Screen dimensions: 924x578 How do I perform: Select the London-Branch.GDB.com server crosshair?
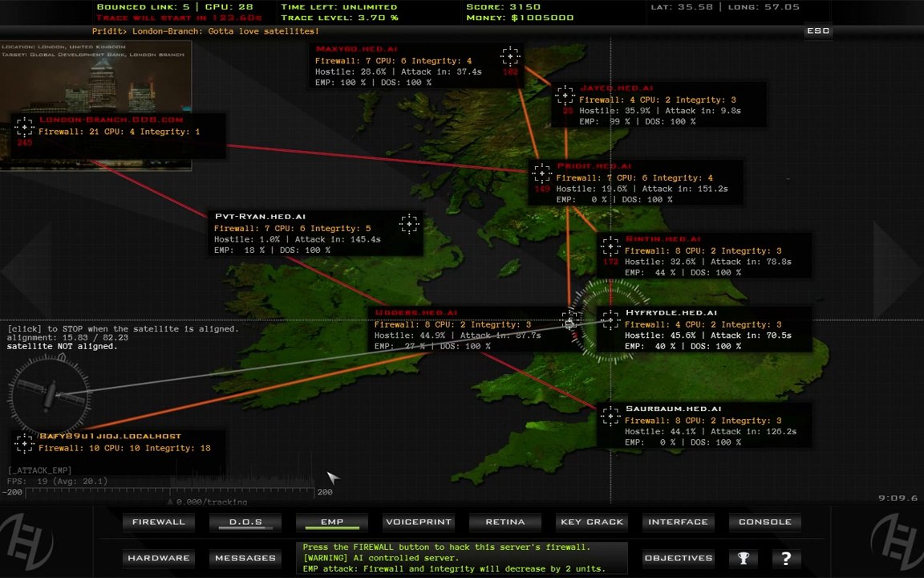click(24, 127)
